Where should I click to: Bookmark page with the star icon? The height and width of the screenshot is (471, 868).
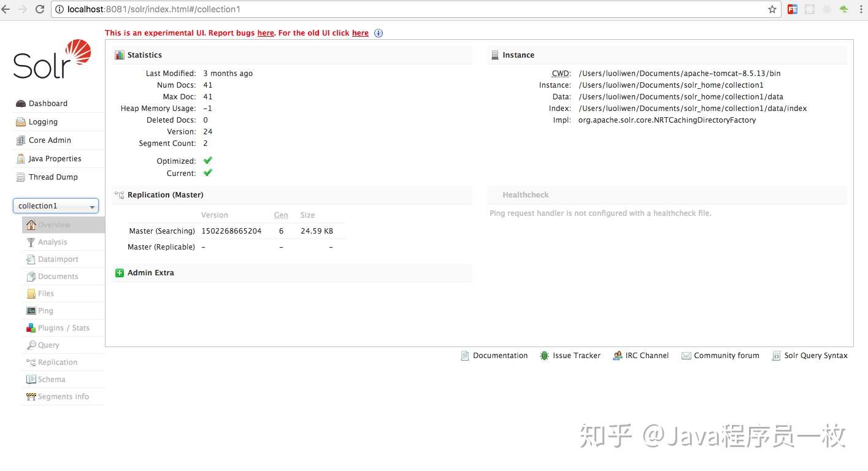pyautogui.click(x=772, y=9)
